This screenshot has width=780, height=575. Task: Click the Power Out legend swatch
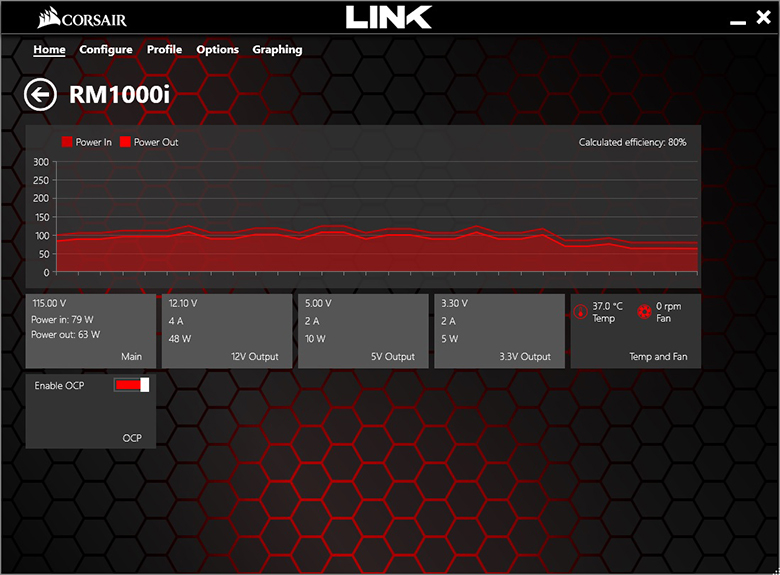pyautogui.click(x=125, y=142)
